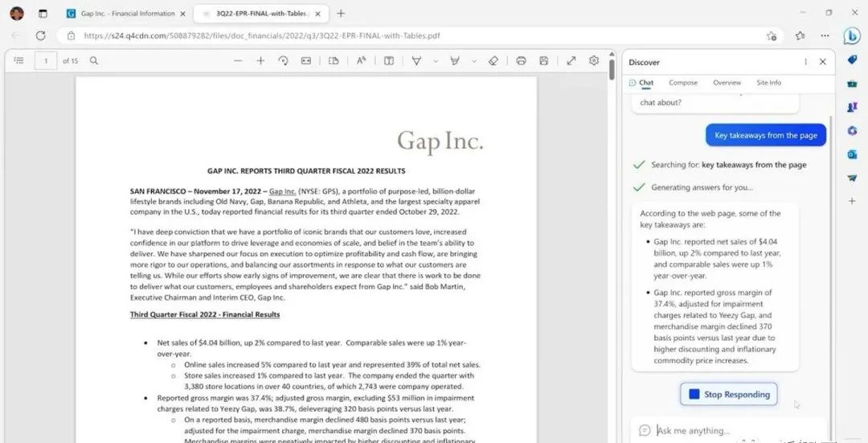Open the tab actions menu icon

point(43,14)
